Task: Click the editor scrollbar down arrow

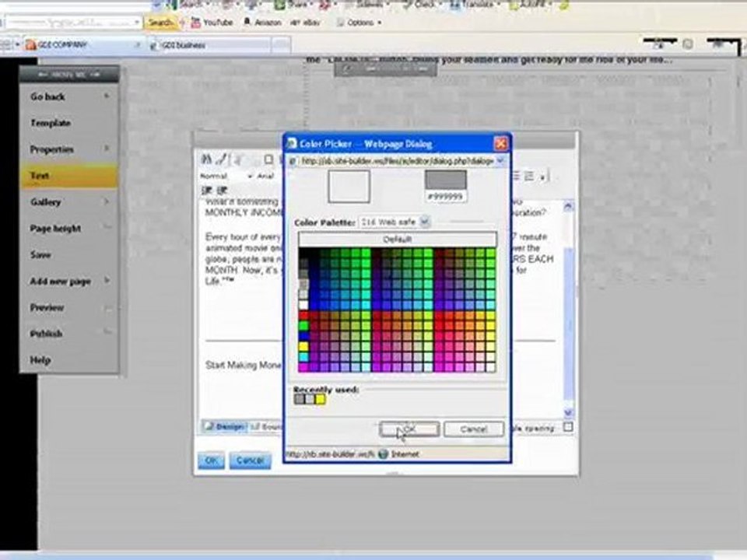Action: (568, 412)
